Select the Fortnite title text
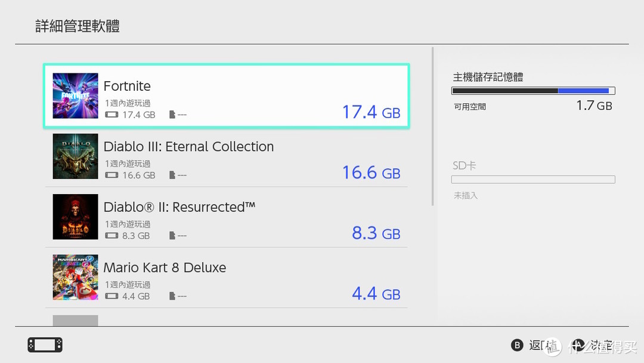The height and width of the screenshot is (363, 644). coord(127,86)
